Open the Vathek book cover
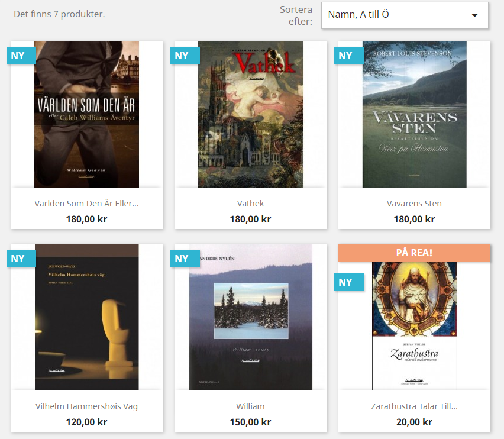This screenshot has width=504, height=439. (251, 114)
